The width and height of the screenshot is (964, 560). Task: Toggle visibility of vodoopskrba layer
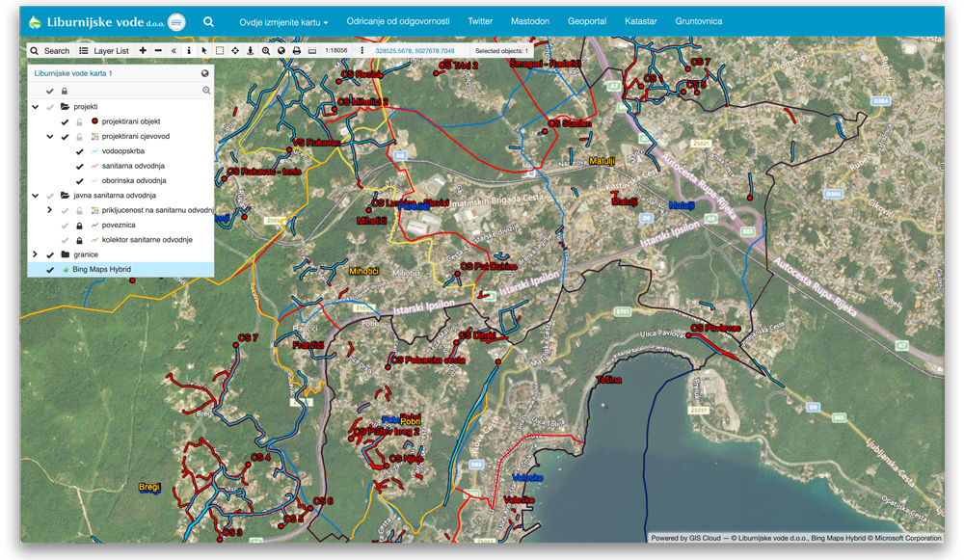click(x=80, y=151)
